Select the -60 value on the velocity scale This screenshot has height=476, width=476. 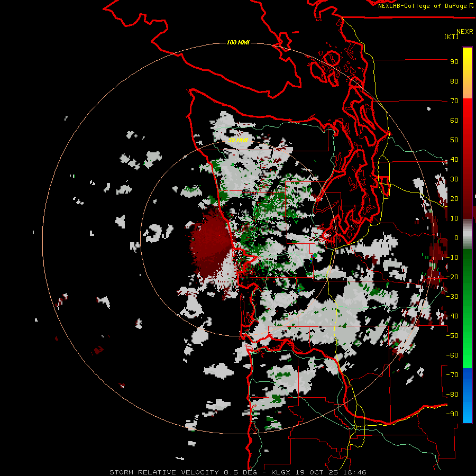click(x=452, y=355)
